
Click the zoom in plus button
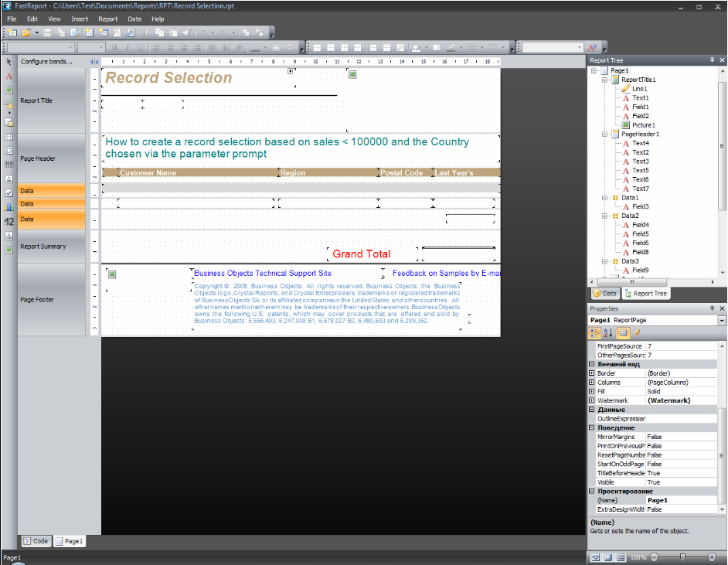[x=712, y=557]
